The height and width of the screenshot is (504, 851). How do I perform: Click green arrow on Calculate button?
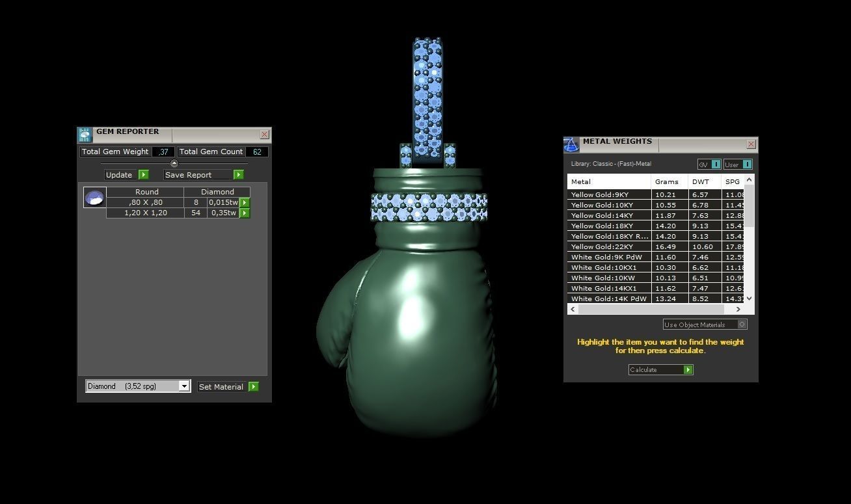(x=688, y=369)
